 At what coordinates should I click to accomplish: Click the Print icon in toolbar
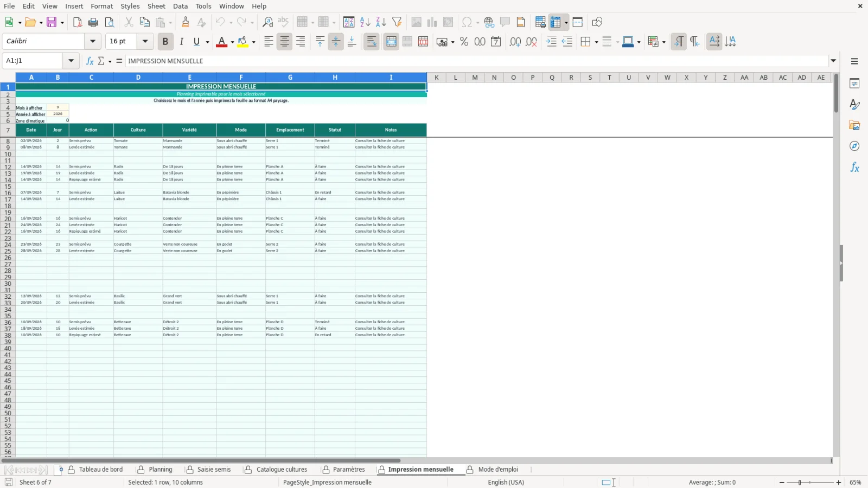(93, 22)
